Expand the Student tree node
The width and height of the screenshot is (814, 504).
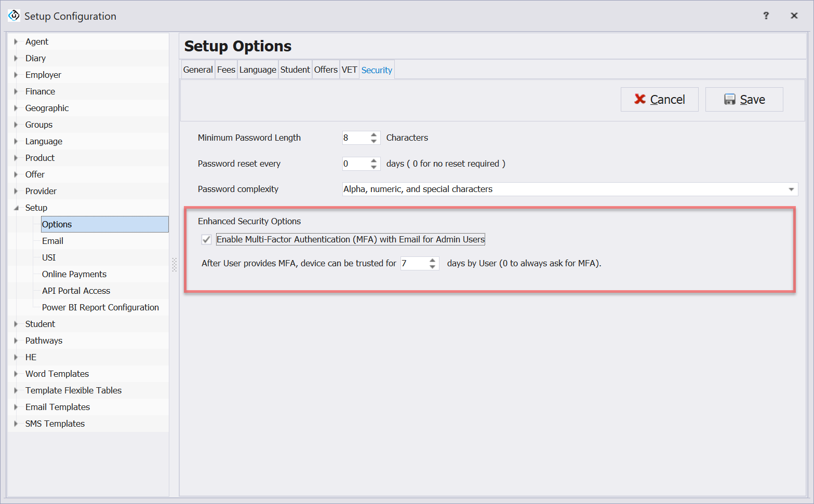[16, 324]
